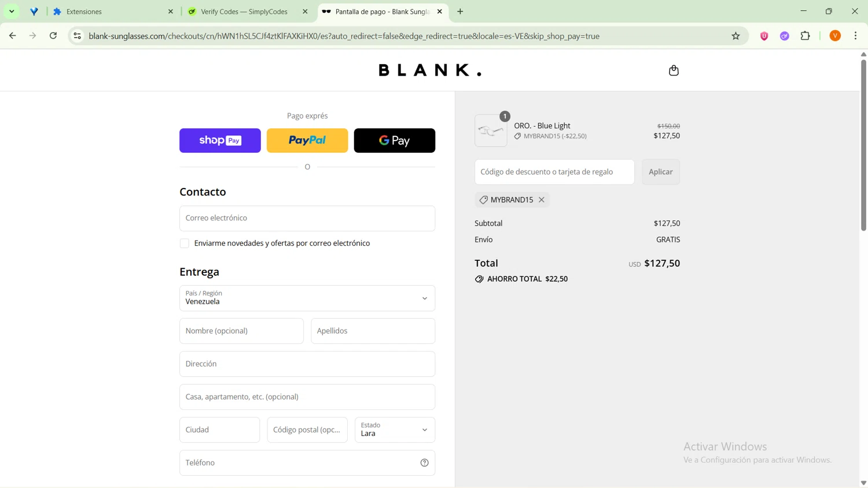Click the Contacto heading
Screen dimensions: 868x488
203,192
